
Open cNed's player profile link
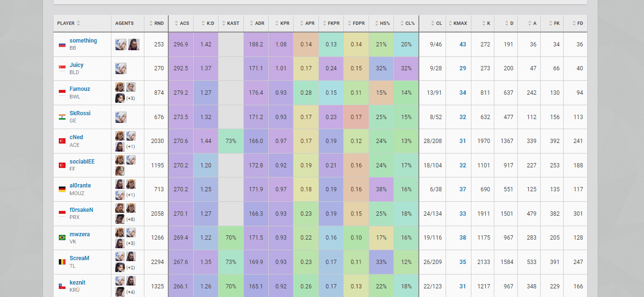pos(76,137)
